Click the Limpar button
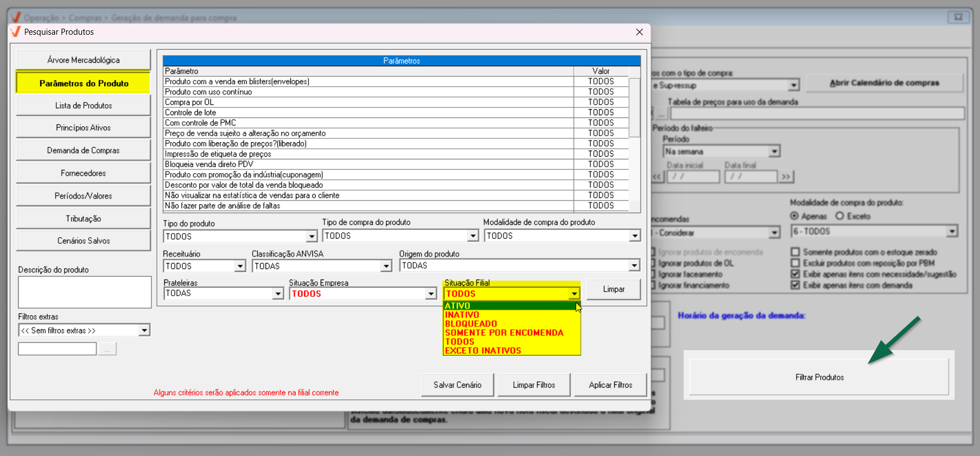Image resolution: width=980 pixels, height=456 pixels. [x=613, y=289]
